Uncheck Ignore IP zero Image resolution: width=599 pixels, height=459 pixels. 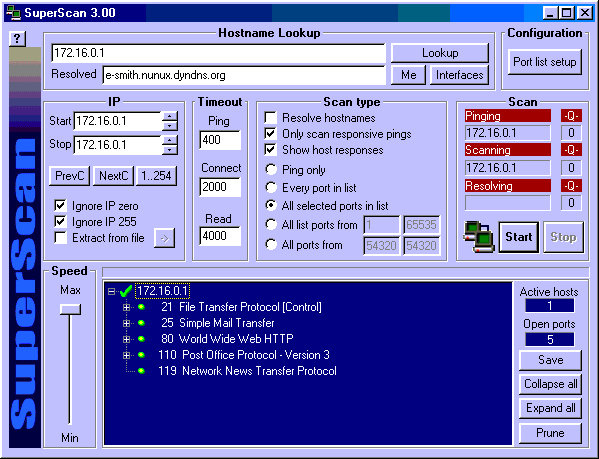(x=60, y=206)
